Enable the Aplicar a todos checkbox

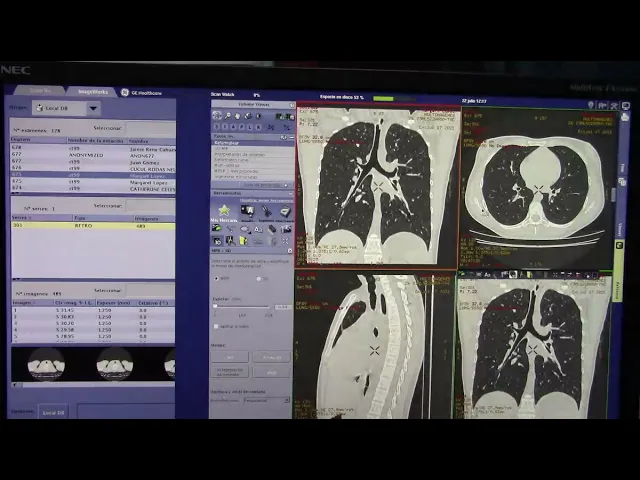[216, 327]
